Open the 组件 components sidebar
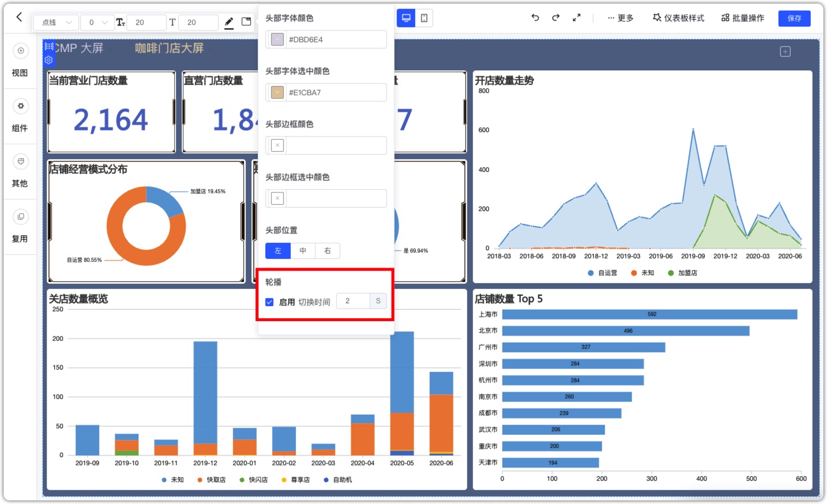This screenshot has height=504, width=827. (x=20, y=116)
